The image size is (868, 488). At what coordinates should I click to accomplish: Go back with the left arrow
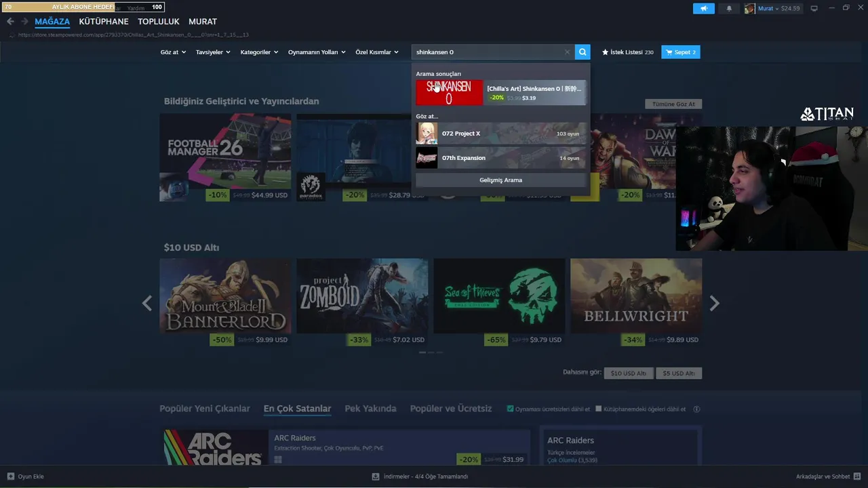(x=10, y=22)
